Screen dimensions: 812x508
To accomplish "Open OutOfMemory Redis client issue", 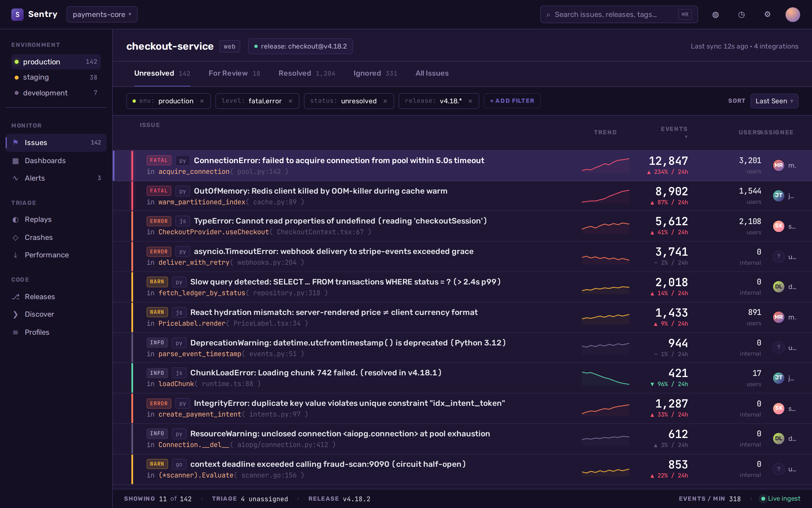I will coord(321,191).
